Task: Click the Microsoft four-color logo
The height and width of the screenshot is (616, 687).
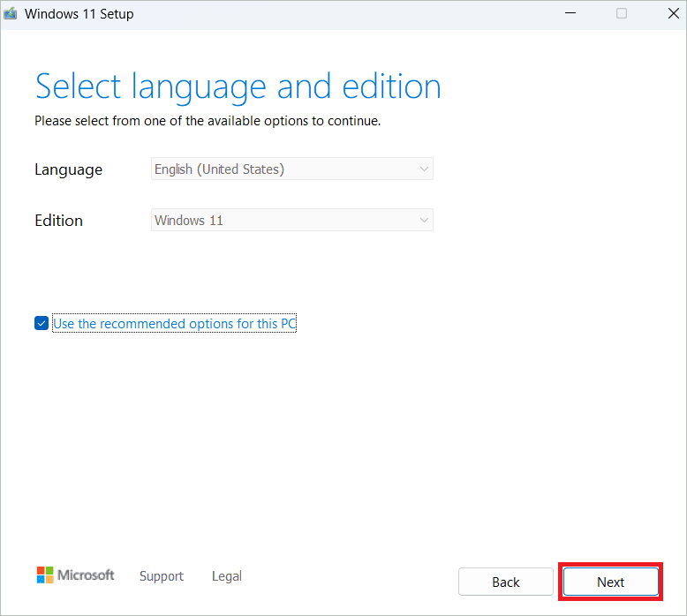Action: pos(45,575)
